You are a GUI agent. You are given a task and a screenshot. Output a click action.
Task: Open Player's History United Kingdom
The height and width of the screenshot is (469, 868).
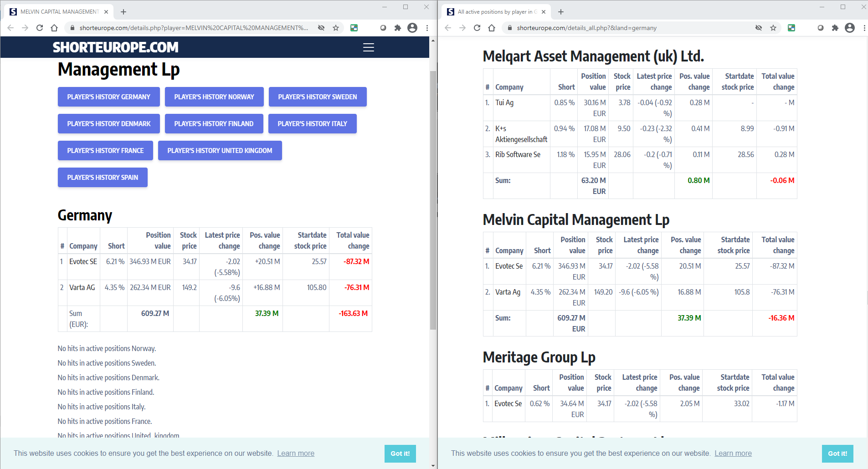(220, 150)
